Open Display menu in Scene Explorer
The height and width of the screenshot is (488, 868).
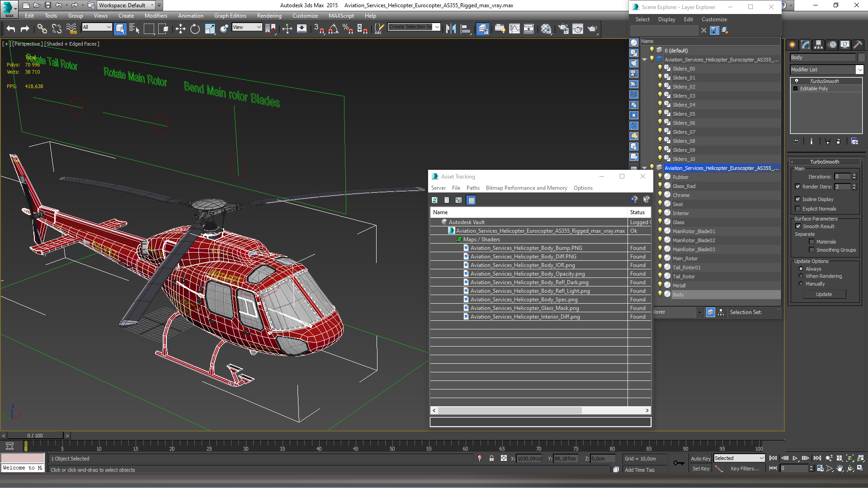(666, 19)
